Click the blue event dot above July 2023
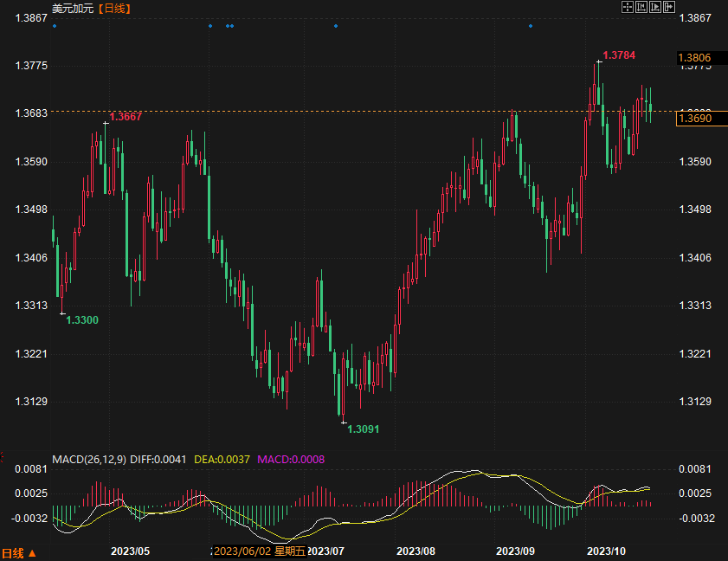728x561 pixels. coord(336,26)
